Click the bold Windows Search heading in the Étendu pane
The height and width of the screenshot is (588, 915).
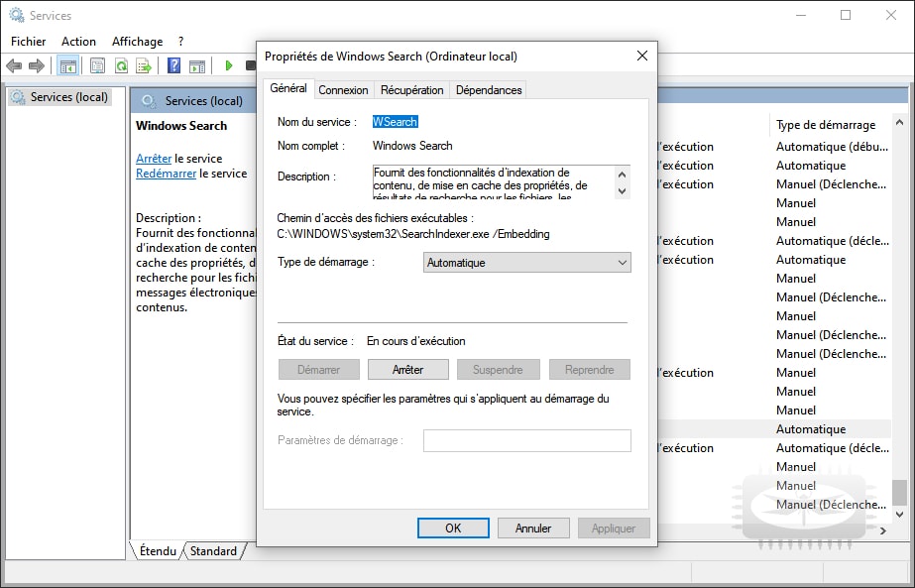coord(181,126)
